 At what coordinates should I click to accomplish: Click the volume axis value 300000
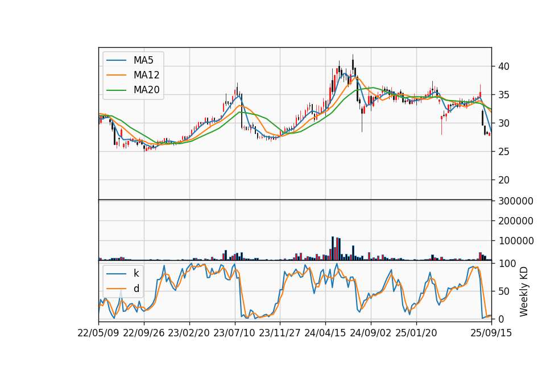coord(516,201)
